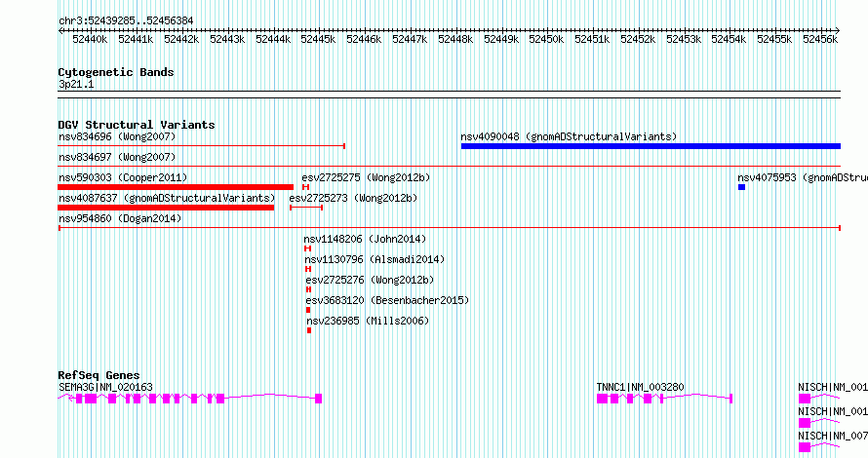The image size is (868, 458).
Task: Open variant nsv4090048 (gnomADStructuralVariants) label
Action: (569, 136)
